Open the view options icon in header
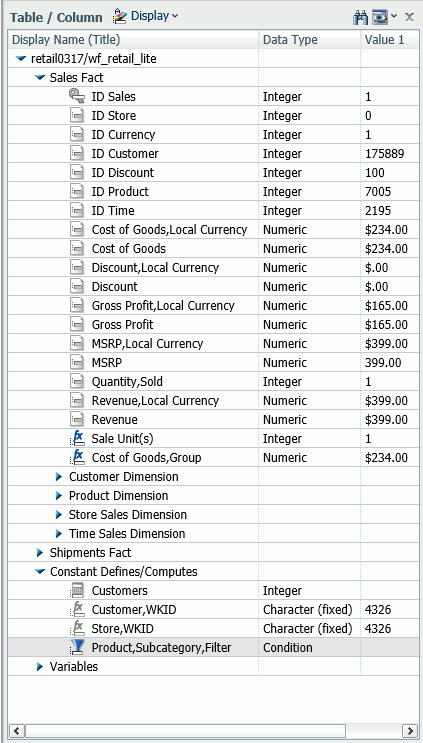Screen dimensions: 423x743 380,18
